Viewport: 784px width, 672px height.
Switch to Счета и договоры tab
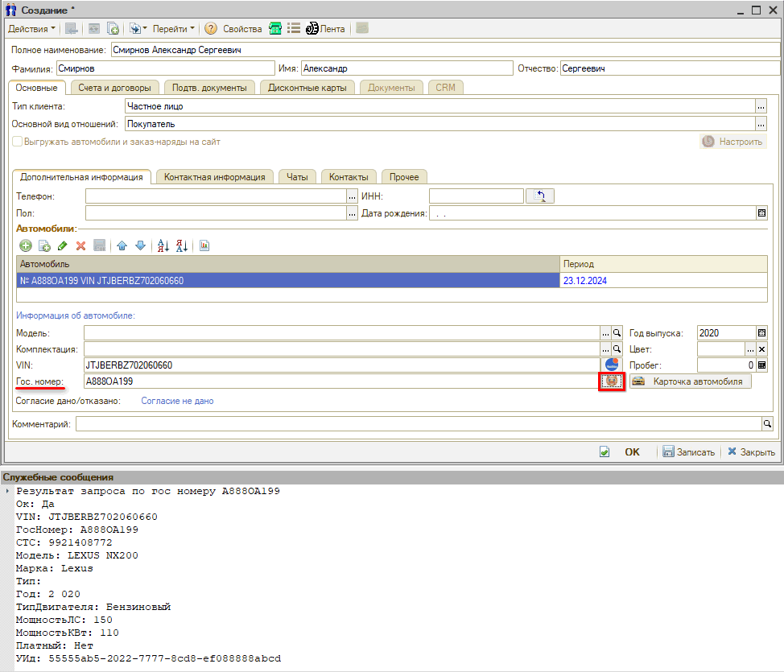pyautogui.click(x=114, y=88)
